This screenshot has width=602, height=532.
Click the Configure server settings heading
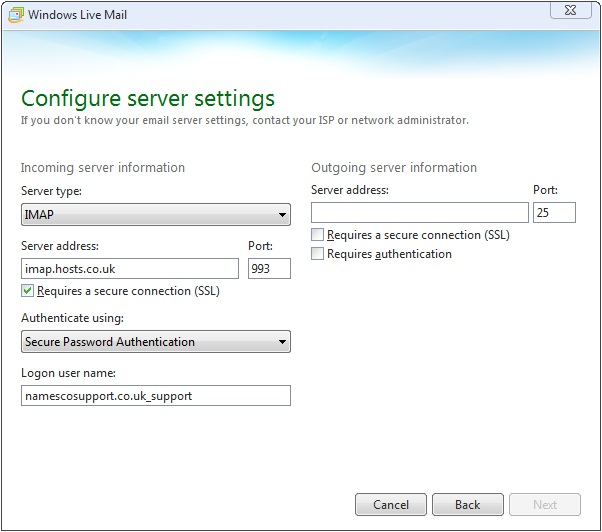coord(148,99)
